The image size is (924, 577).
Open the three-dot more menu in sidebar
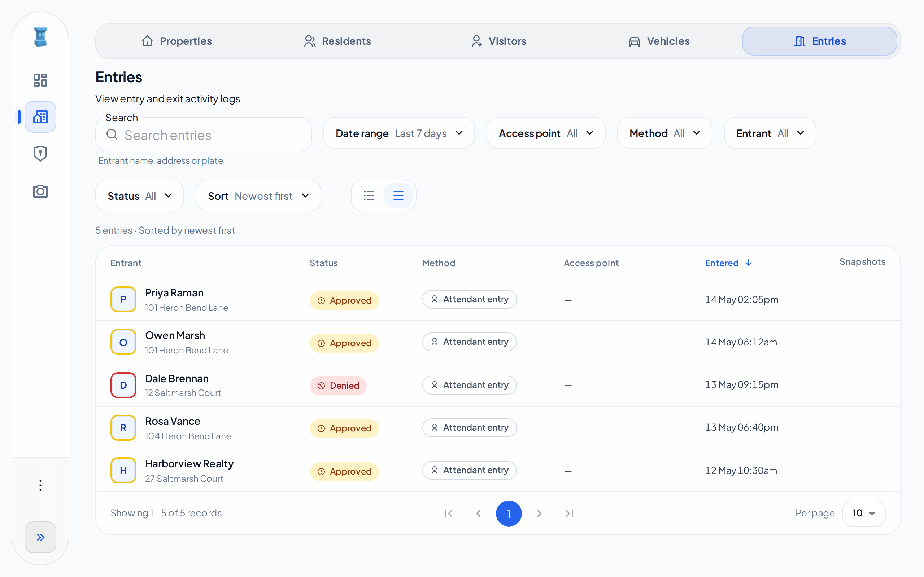[x=40, y=485]
